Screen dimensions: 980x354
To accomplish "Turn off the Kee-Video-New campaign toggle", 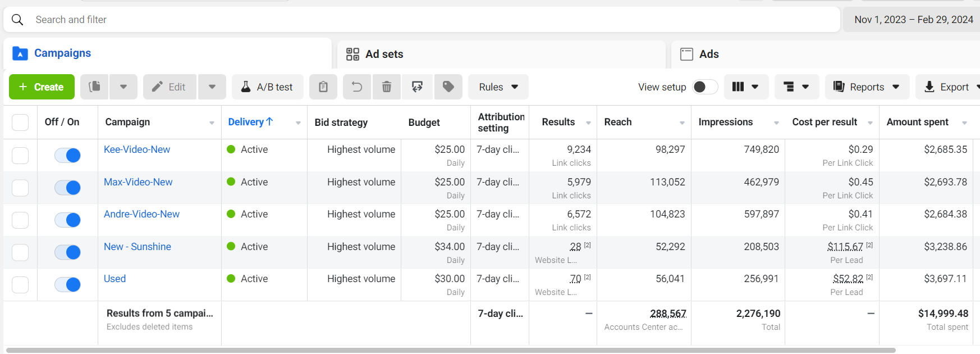I will (67, 155).
